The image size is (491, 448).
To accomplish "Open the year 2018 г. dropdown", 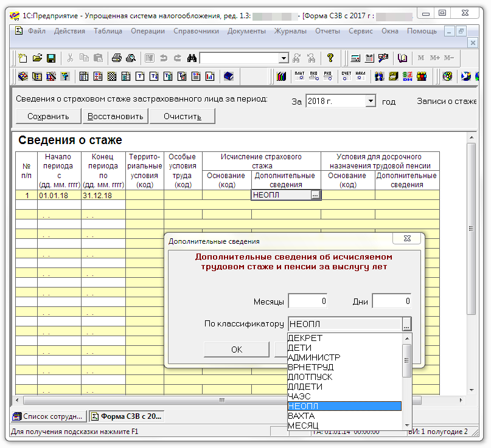I will tap(371, 101).
